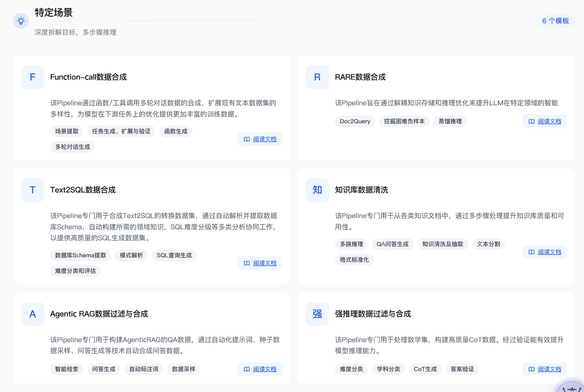Click the lightbulb icon beside 特定场景
This screenshot has width=584, height=392.
click(21, 20)
